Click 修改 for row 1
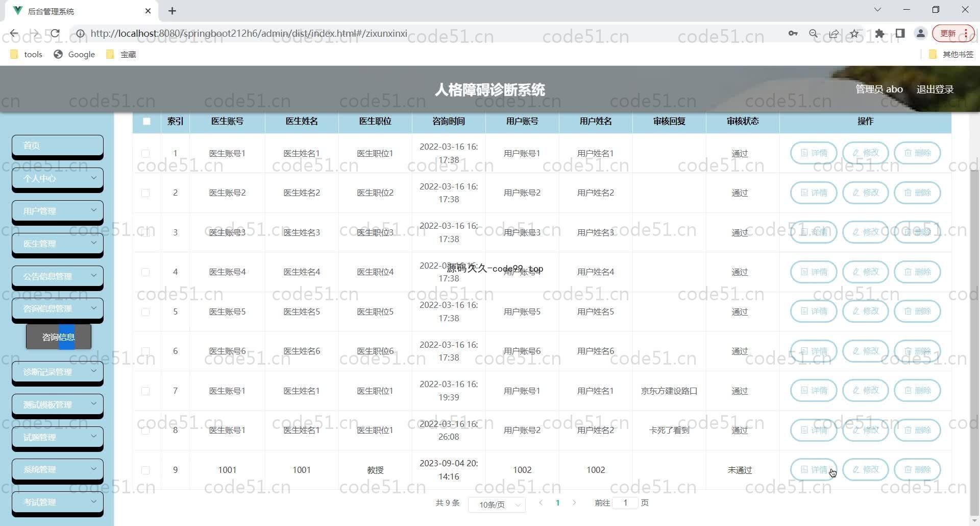The image size is (980, 526). coord(866,153)
